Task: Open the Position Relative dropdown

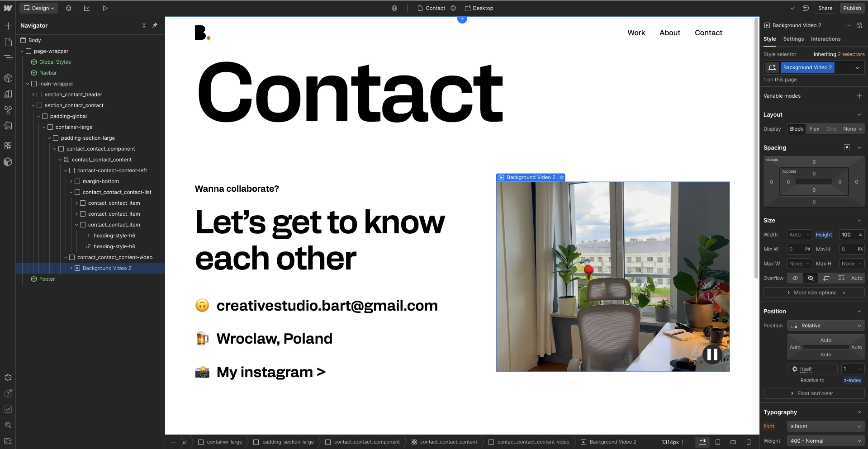Action: (x=826, y=326)
